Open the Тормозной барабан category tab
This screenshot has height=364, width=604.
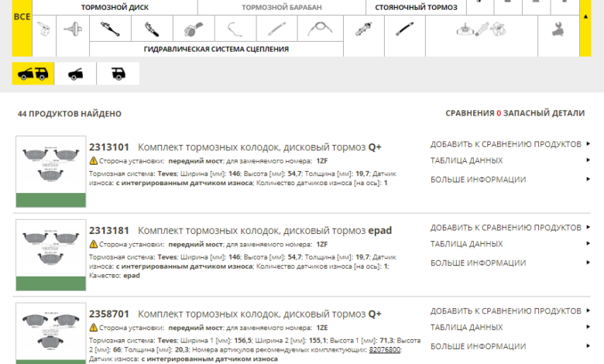pos(281,7)
